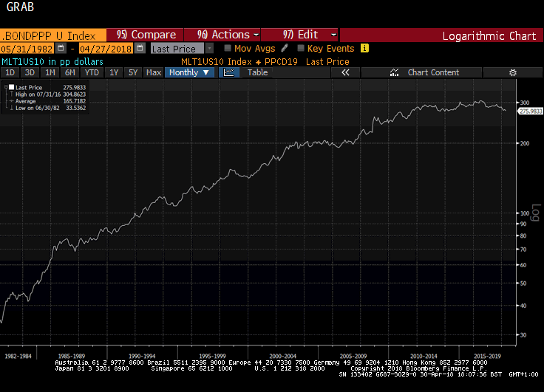Collapse the Last Price legend tree

click(x=5, y=87)
